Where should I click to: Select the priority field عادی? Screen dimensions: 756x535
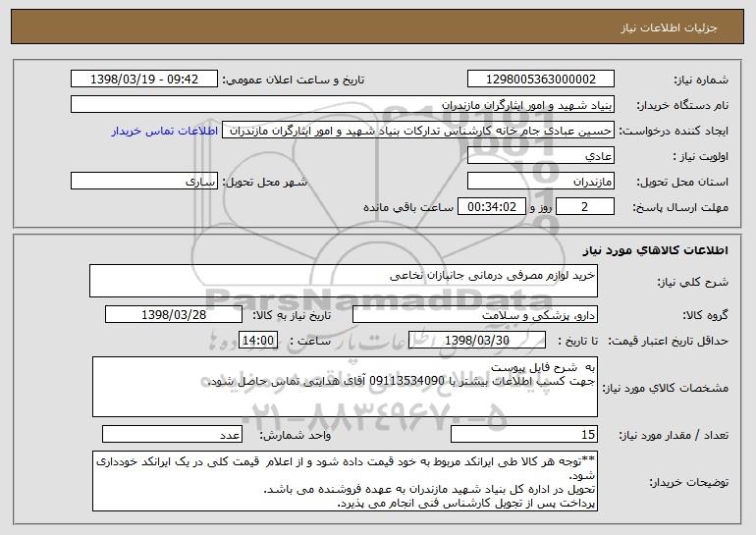[540, 156]
